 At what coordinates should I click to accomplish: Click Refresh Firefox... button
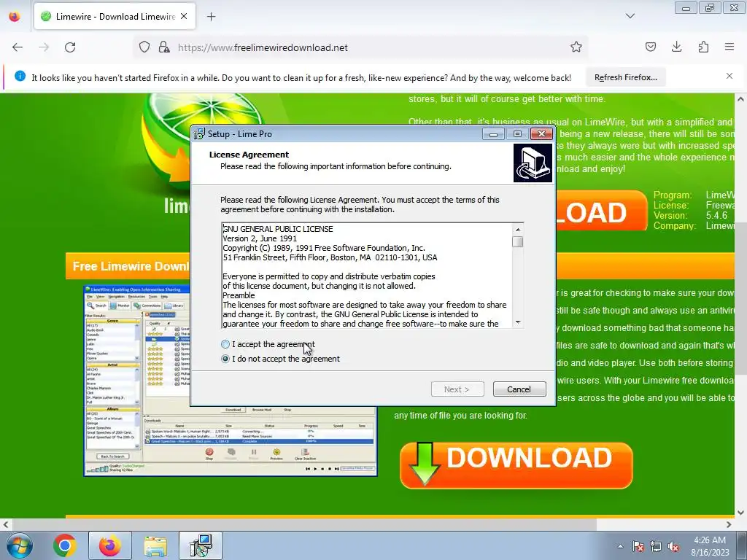(x=625, y=77)
